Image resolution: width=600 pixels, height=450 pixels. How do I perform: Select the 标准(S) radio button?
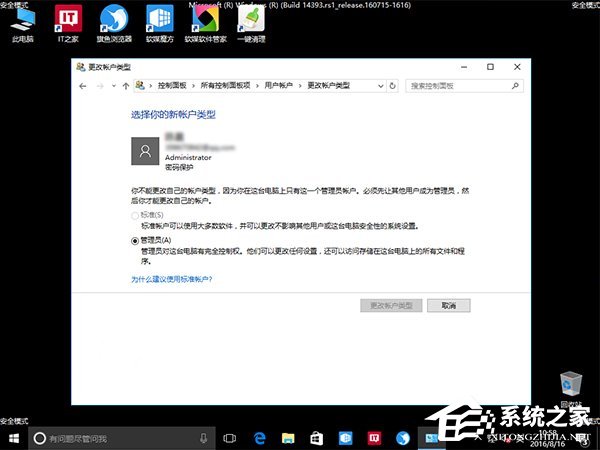(x=135, y=215)
